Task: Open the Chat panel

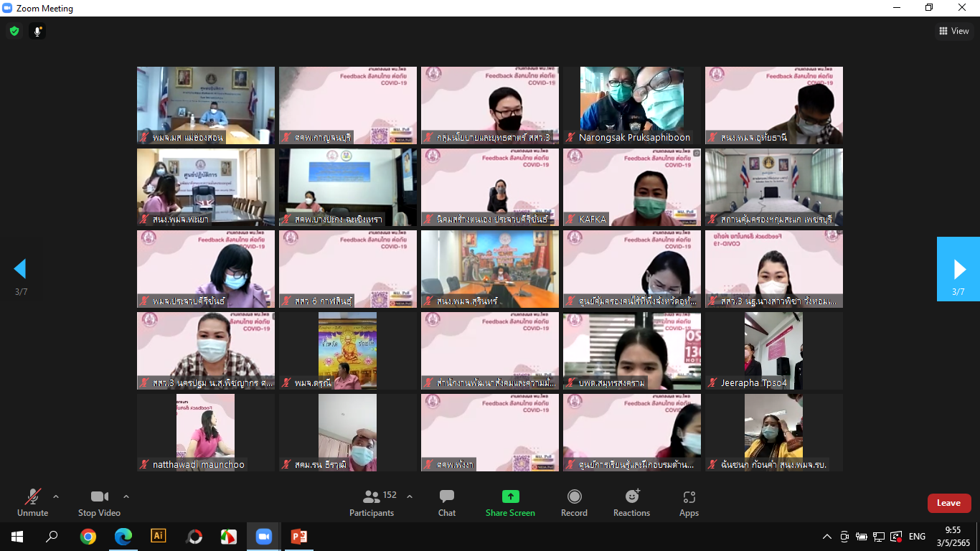Action: [446, 503]
